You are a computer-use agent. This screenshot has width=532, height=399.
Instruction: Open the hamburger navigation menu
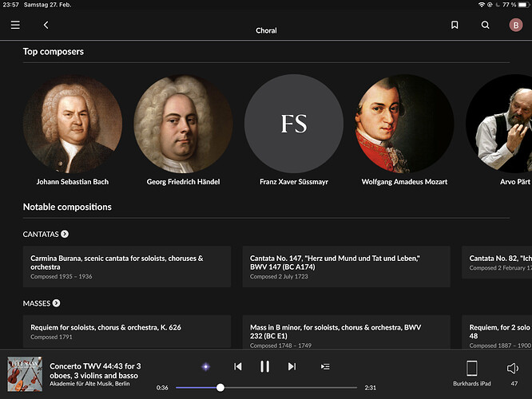(x=15, y=25)
